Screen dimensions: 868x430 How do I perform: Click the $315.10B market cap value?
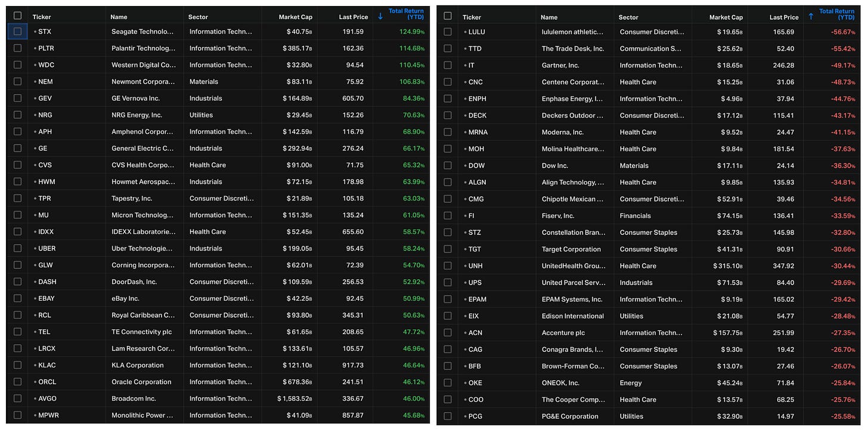(728, 265)
